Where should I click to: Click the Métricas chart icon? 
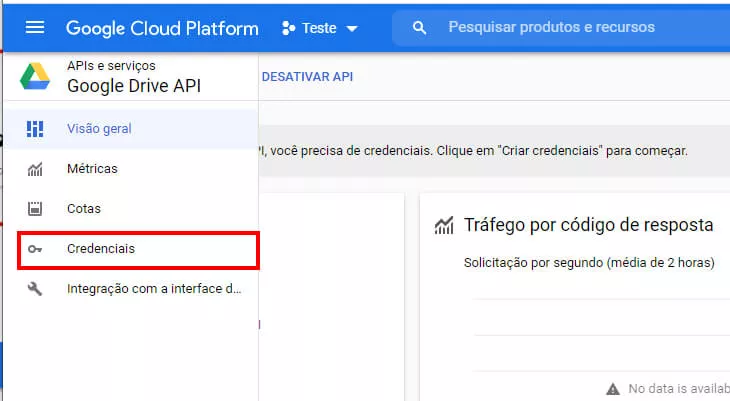coord(35,169)
